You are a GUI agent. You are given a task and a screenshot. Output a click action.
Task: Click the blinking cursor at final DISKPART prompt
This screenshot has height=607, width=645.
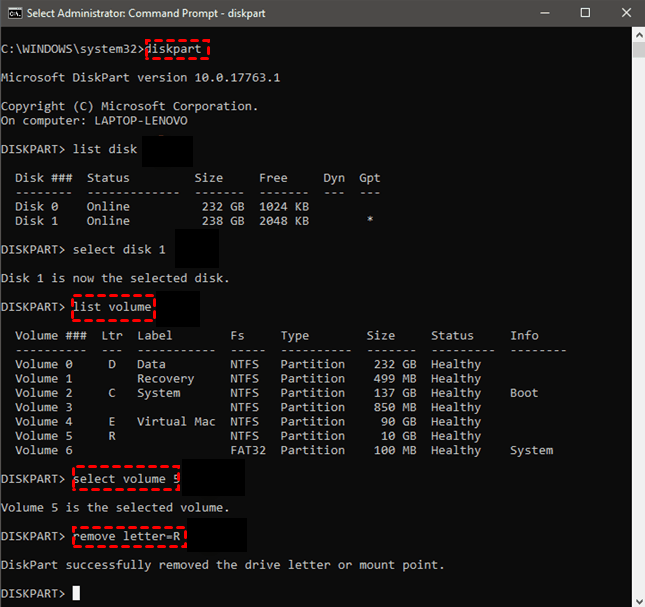(76, 593)
